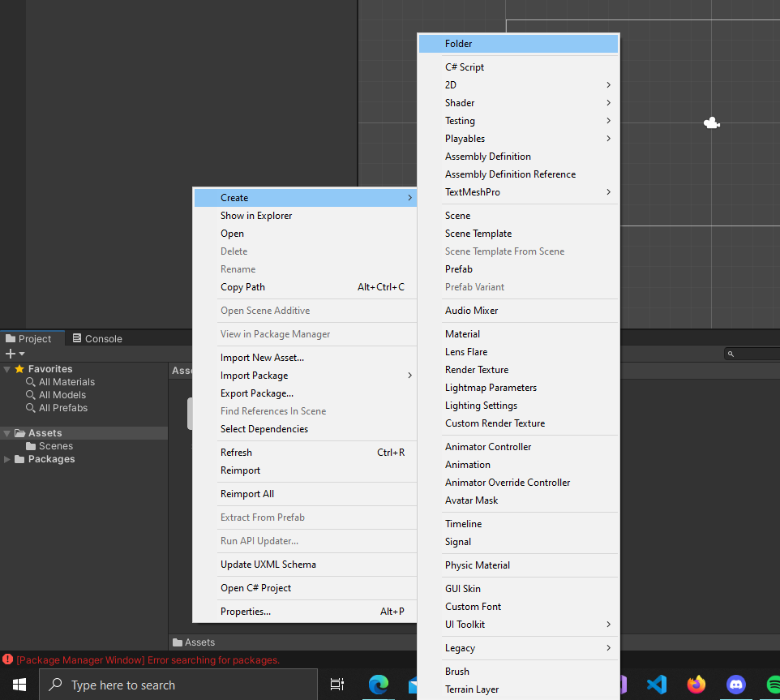This screenshot has width=780, height=700.
Task: Choose C# Script in the Create submenu
Action: tap(465, 67)
